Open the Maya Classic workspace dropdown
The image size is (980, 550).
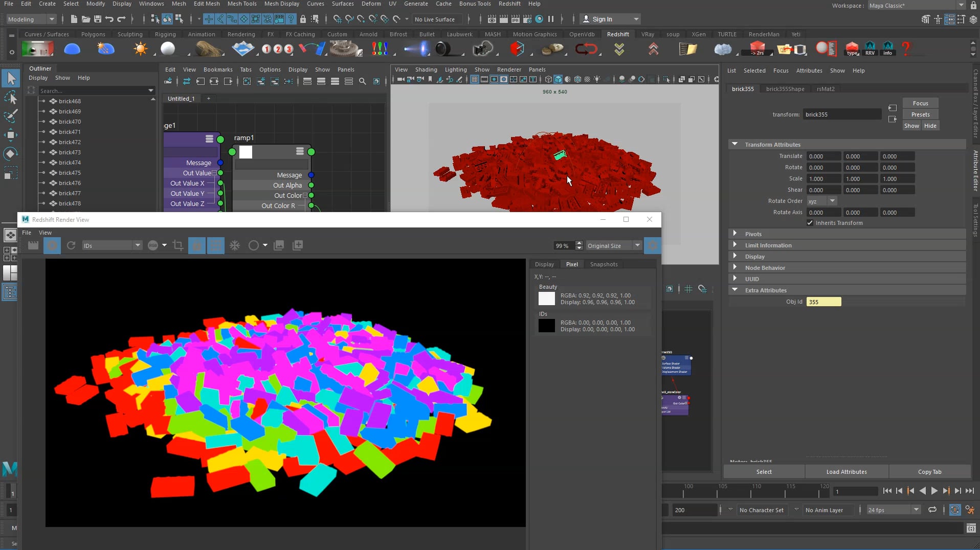960,5
